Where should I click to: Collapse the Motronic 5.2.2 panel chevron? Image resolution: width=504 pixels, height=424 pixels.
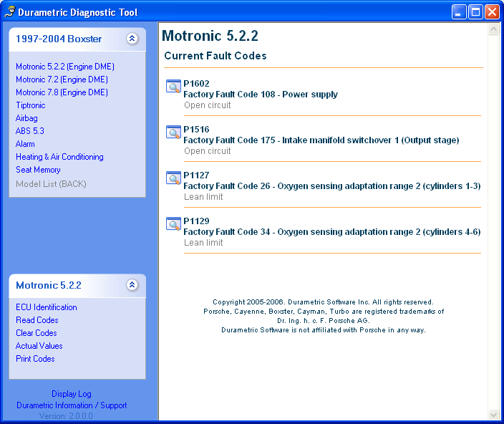[132, 285]
